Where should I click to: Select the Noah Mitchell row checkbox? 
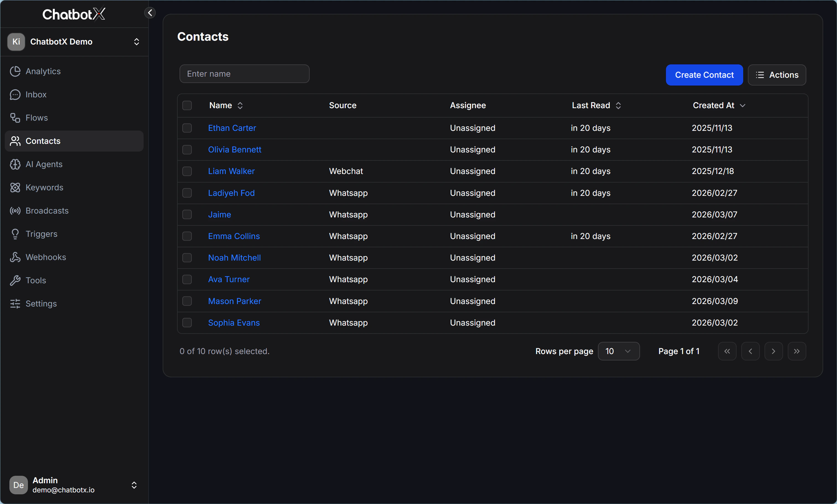click(187, 258)
